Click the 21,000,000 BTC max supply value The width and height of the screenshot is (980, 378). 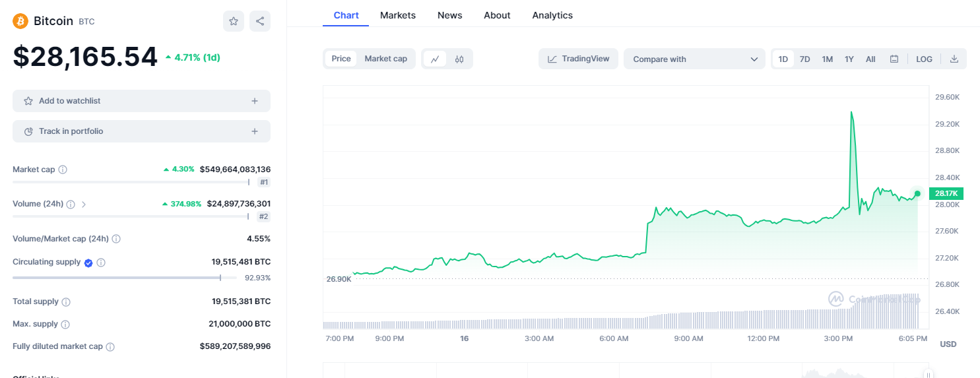(240, 324)
